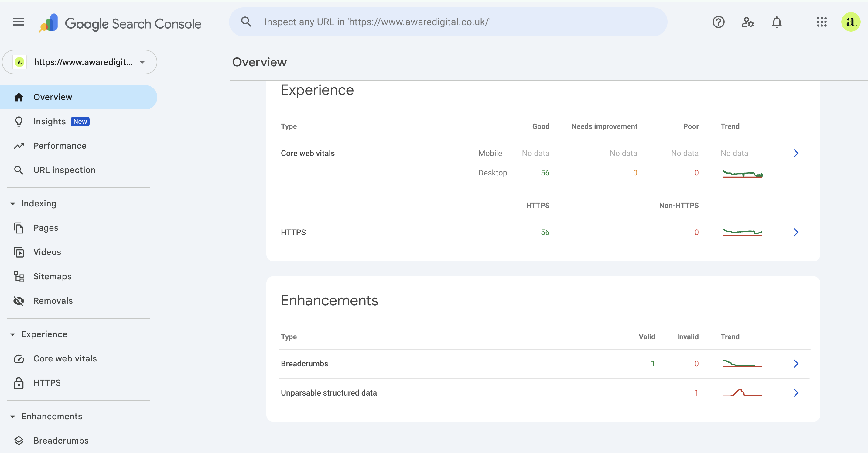Click the 'New' badge beside Insights
868x453 pixels.
[x=80, y=121]
